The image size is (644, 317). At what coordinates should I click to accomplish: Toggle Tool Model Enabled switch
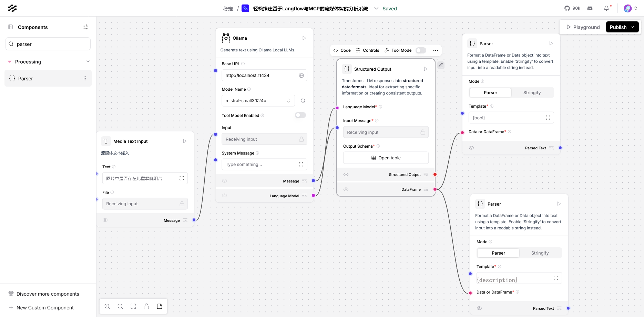point(300,115)
